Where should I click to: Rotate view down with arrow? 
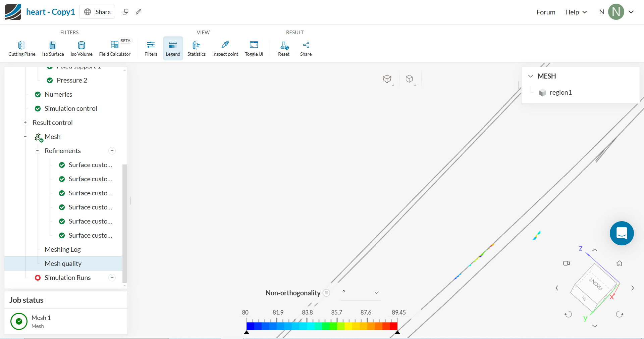point(595,326)
